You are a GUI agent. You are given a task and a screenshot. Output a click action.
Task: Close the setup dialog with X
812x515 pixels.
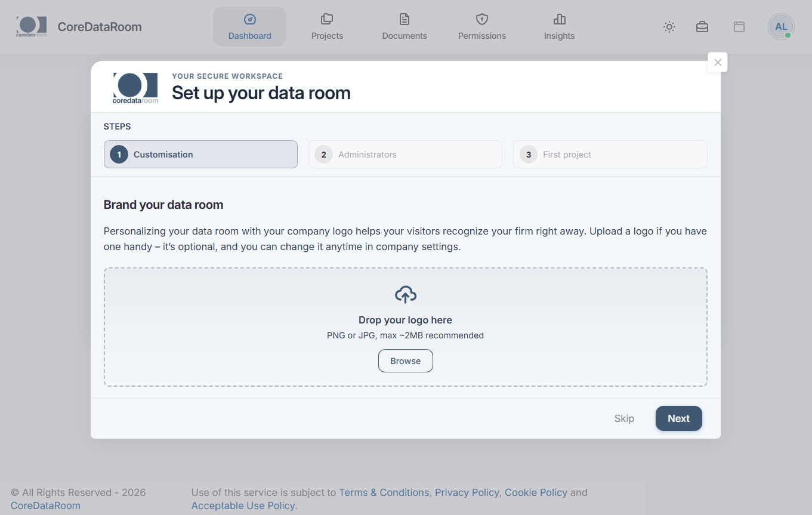click(x=718, y=62)
